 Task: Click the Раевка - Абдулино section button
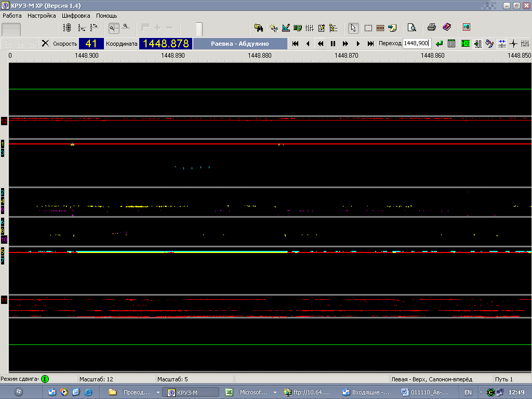240,44
